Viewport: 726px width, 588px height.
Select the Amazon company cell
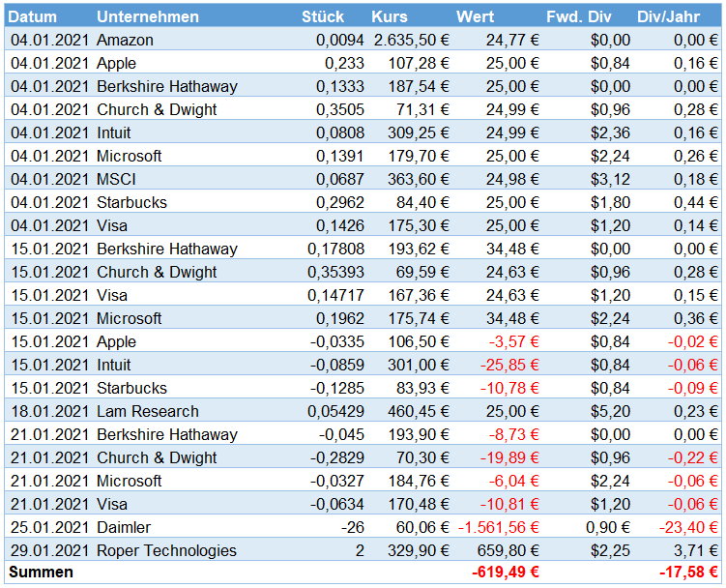pyautogui.click(x=125, y=40)
